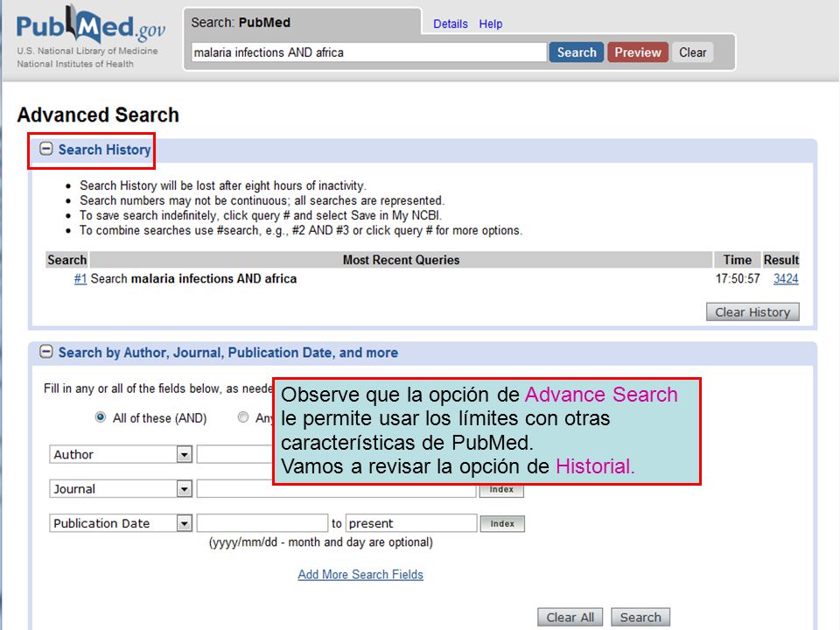Click the 'Time' column header
Viewport: 840px width, 630px height.
[x=737, y=260]
